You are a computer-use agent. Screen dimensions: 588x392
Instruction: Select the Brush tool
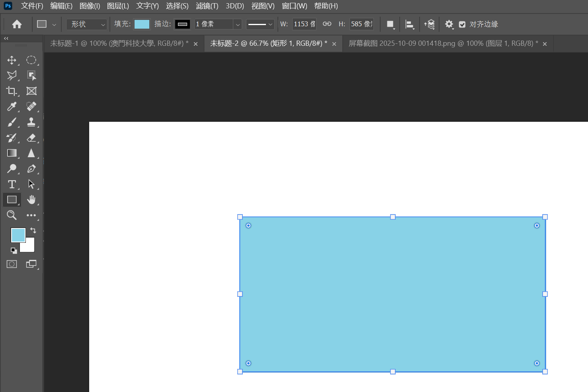coord(12,122)
